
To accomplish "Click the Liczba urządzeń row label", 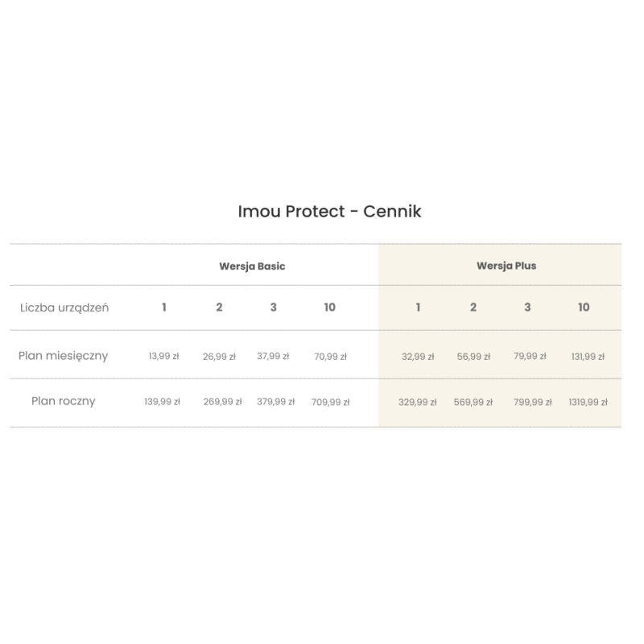I will coord(64,308).
